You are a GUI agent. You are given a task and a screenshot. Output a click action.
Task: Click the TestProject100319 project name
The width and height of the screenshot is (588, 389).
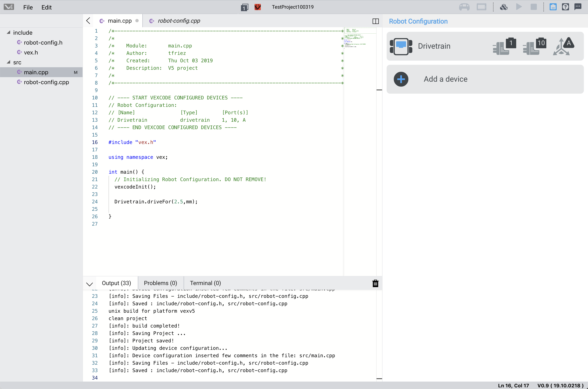pyautogui.click(x=293, y=7)
